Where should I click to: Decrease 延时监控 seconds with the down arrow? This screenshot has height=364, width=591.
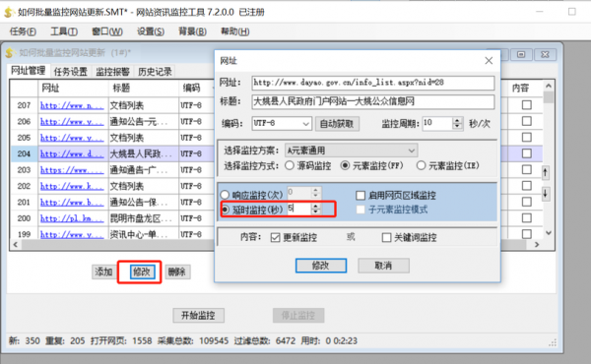pos(316,212)
